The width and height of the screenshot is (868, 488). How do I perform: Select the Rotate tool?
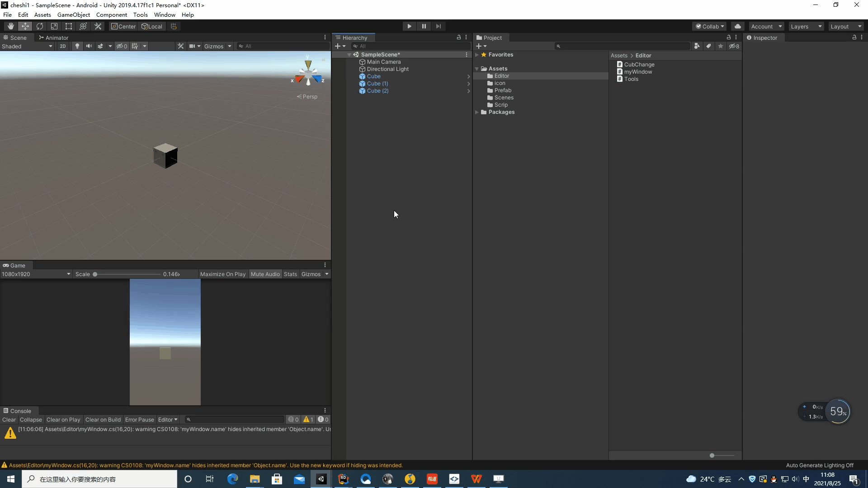pyautogui.click(x=40, y=26)
